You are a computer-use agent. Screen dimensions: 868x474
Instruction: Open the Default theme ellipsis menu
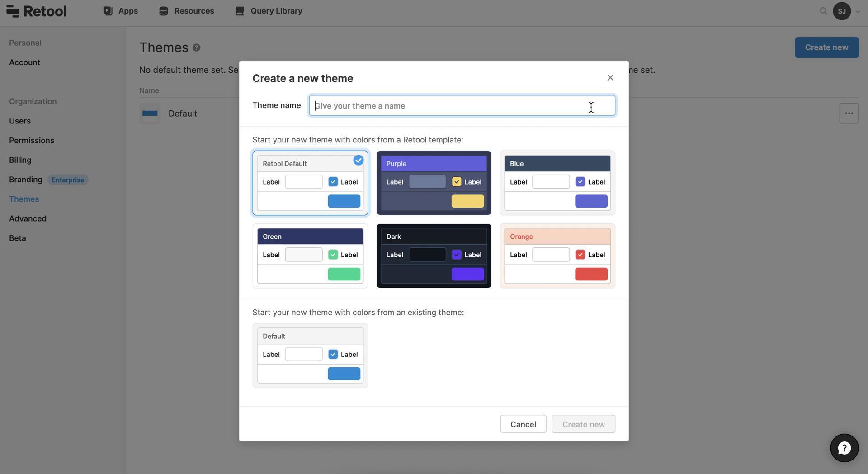pyautogui.click(x=849, y=114)
